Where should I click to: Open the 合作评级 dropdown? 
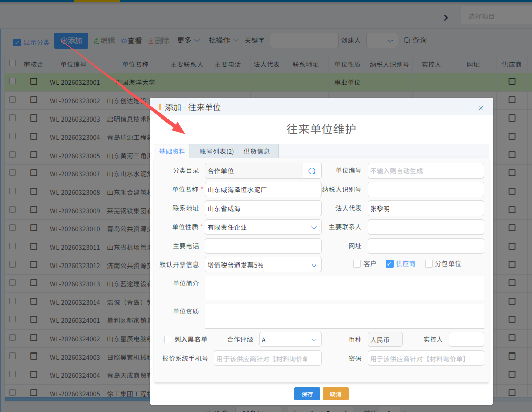pyautogui.click(x=290, y=340)
